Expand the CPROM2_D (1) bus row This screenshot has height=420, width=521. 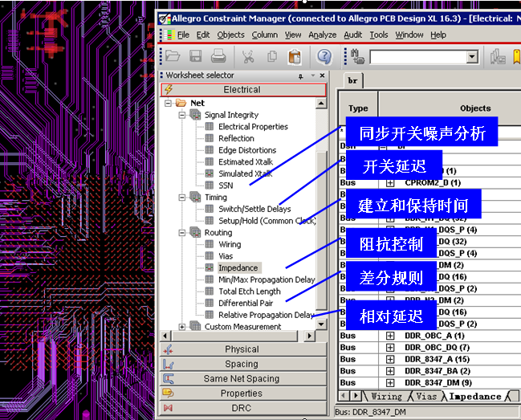click(390, 183)
